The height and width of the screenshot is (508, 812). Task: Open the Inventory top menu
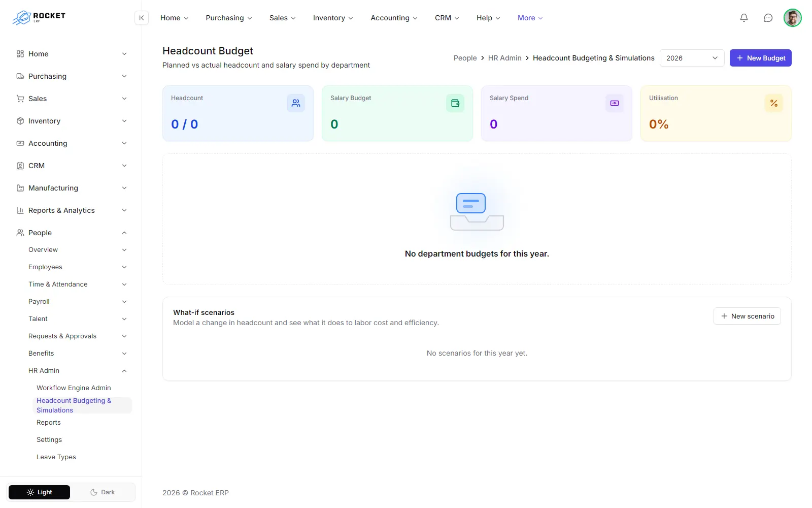coord(333,18)
